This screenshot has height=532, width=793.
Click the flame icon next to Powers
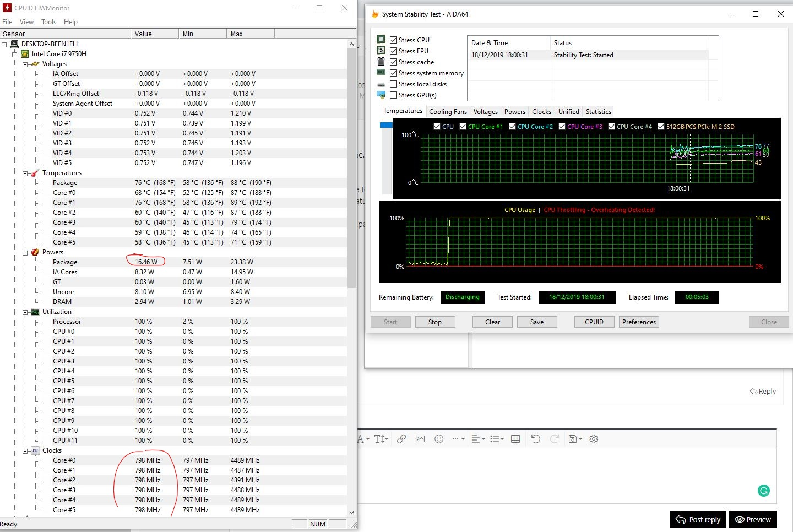[x=35, y=252]
